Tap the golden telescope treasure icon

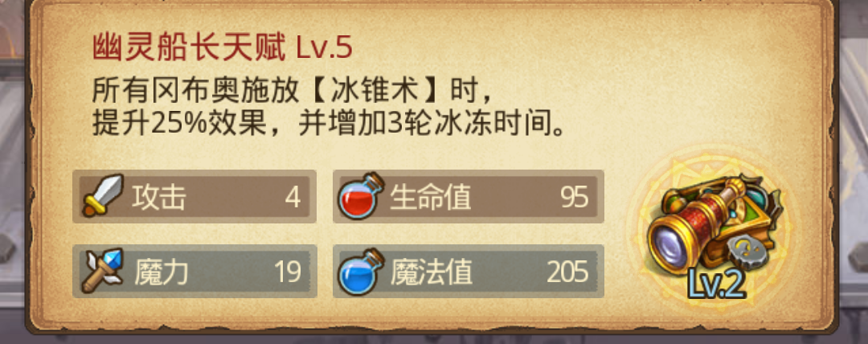tap(714, 226)
